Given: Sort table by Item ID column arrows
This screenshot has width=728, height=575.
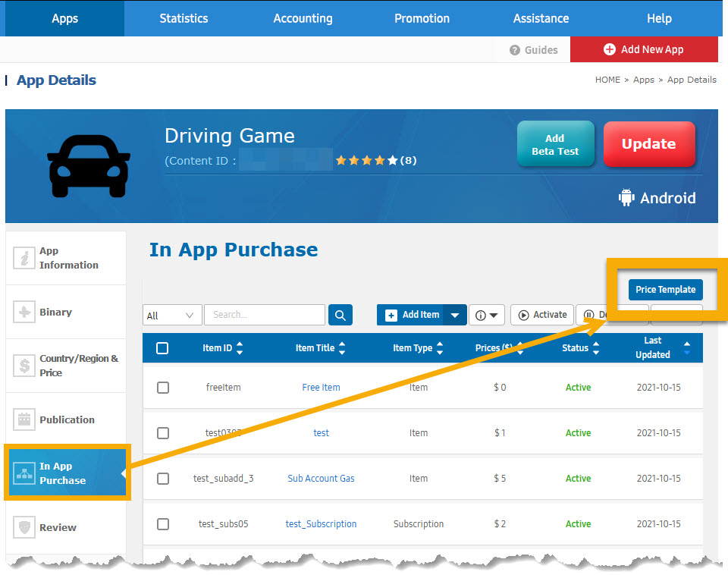Looking at the screenshot, I should [x=240, y=348].
